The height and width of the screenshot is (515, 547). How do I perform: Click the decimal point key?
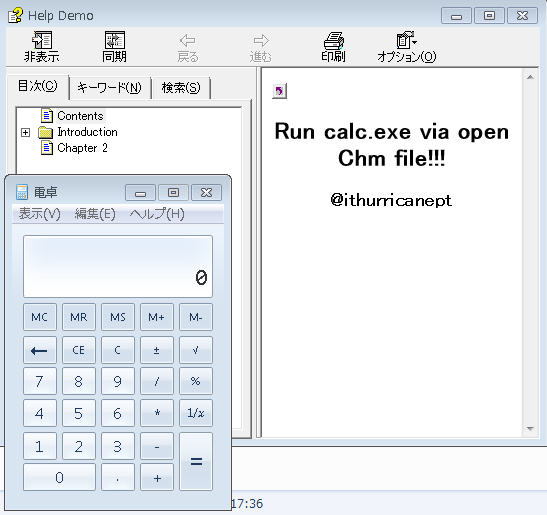[118, 477]
